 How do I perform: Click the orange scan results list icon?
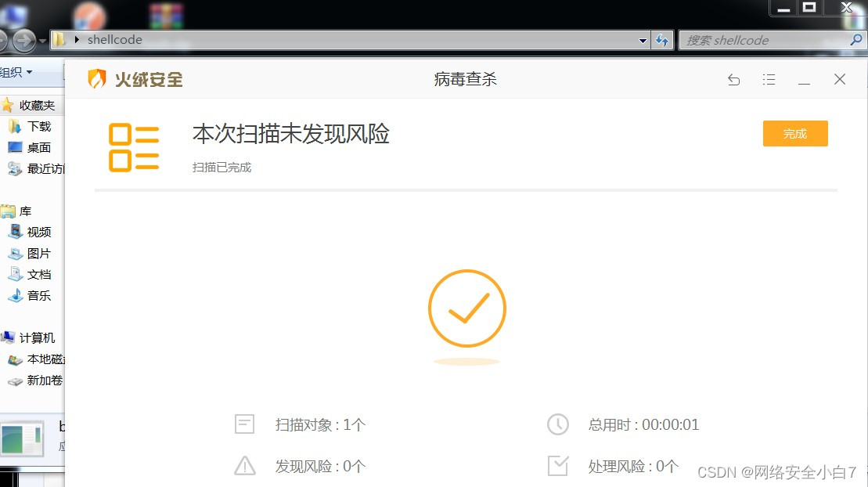pyautogui.click(x=133, y=147)
